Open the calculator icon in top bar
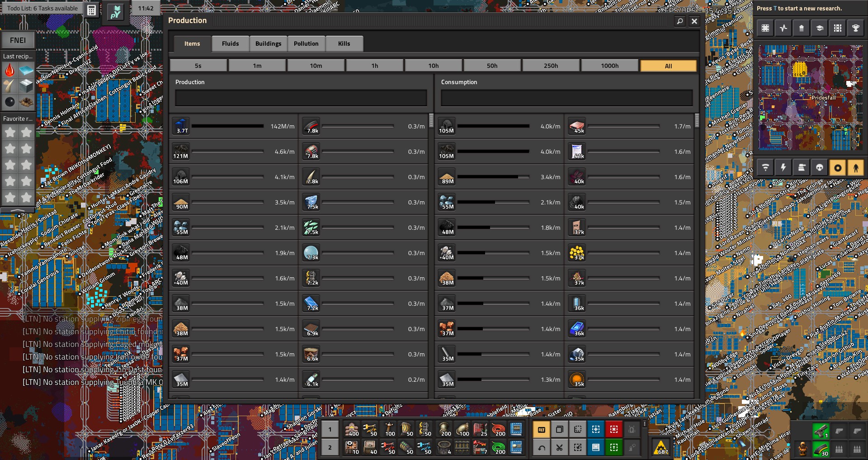Screen dimensions: 868x460 click(x=92, y=10)
